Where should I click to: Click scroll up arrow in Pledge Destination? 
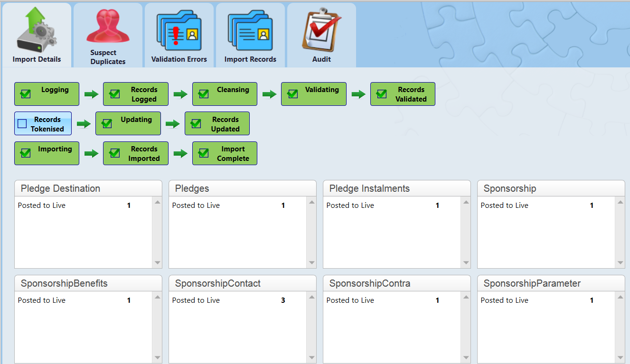[x=158, y=202]
